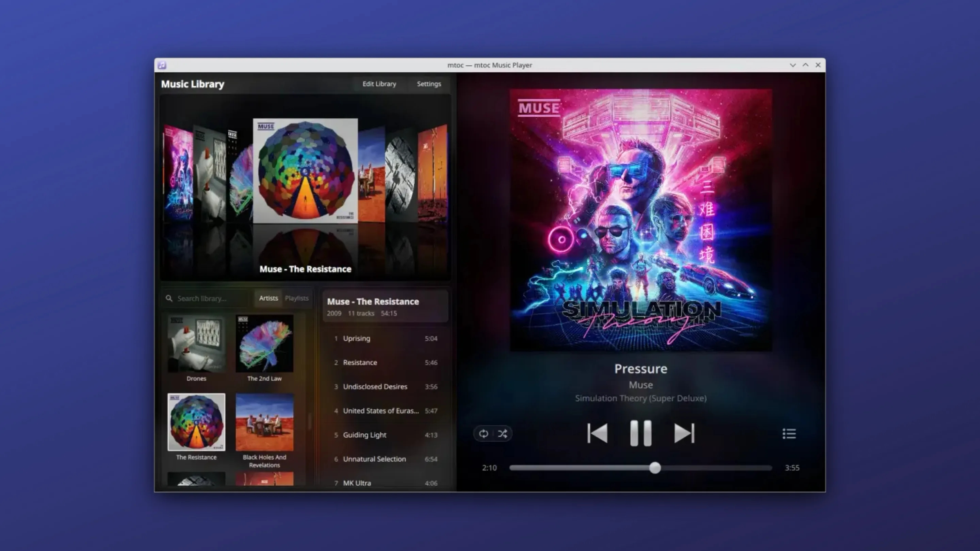Pause the current song

point(641,433)
